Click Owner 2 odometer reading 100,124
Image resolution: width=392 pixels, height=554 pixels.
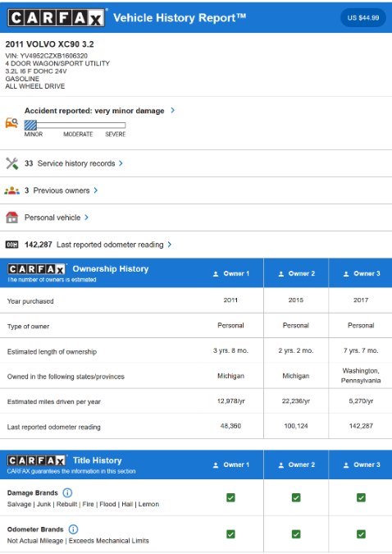(x=296, y=426)
